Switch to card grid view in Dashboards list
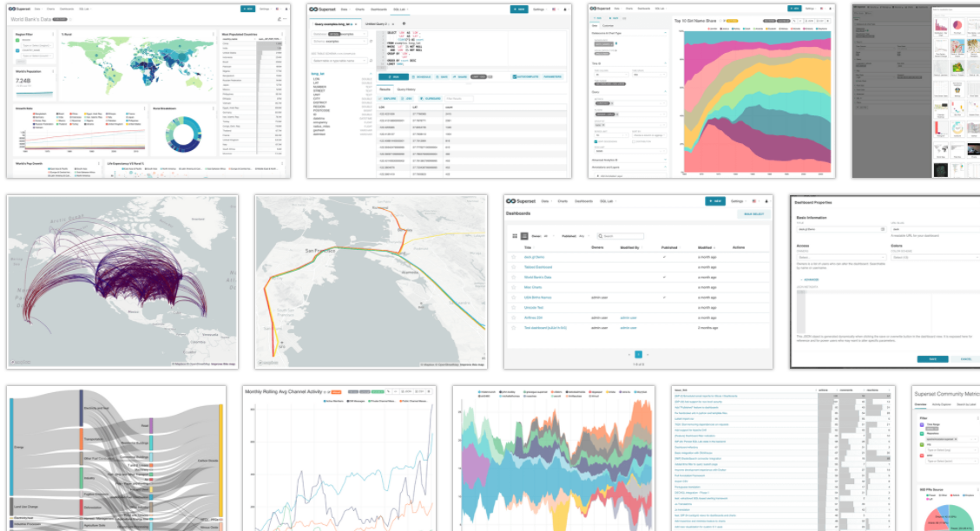 coord(515,236)
